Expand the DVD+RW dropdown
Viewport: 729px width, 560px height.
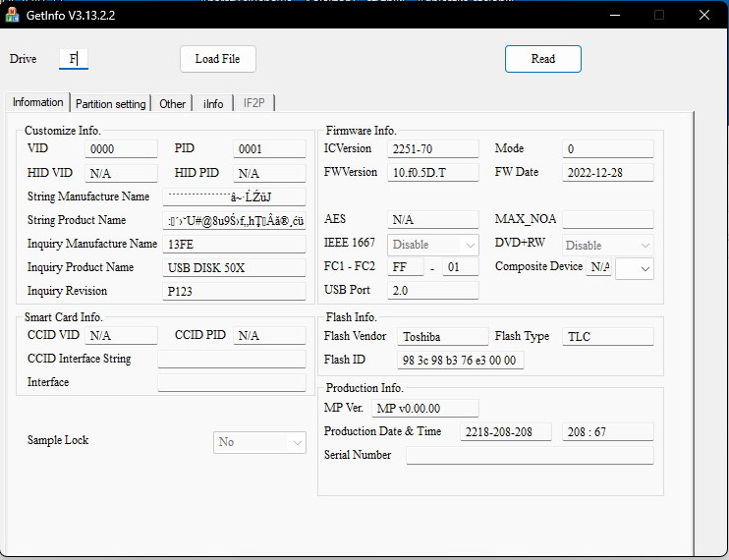[608, 246]
